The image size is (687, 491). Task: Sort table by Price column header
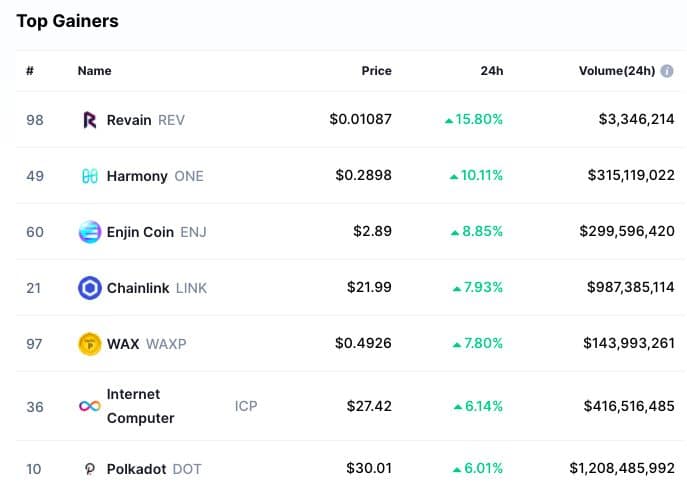click(x=376, y=71)
